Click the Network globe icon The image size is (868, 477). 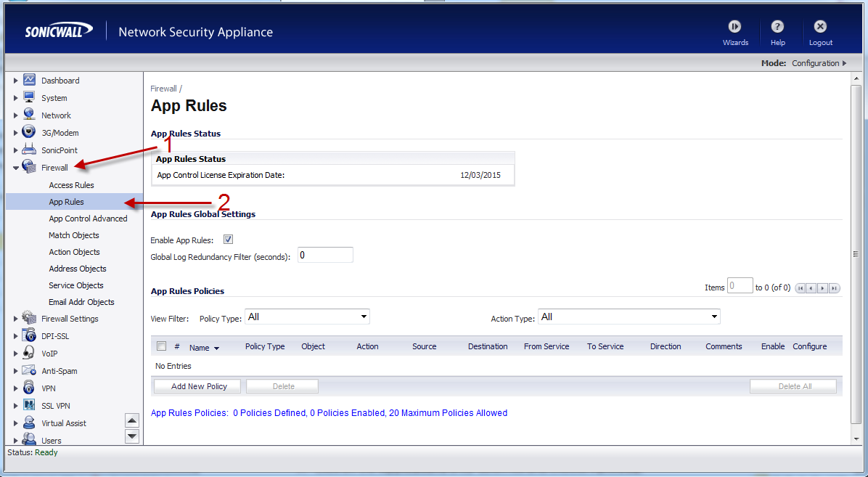[x=29, y=115]
